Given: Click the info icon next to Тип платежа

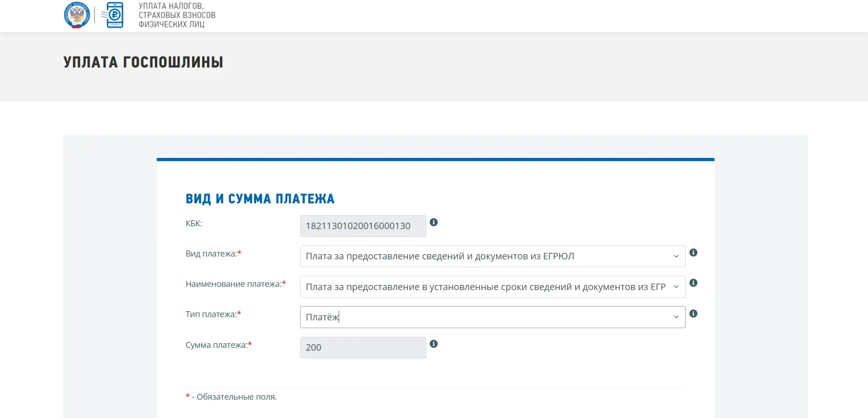Looking at the screenshot, I should tap(693, 314).
